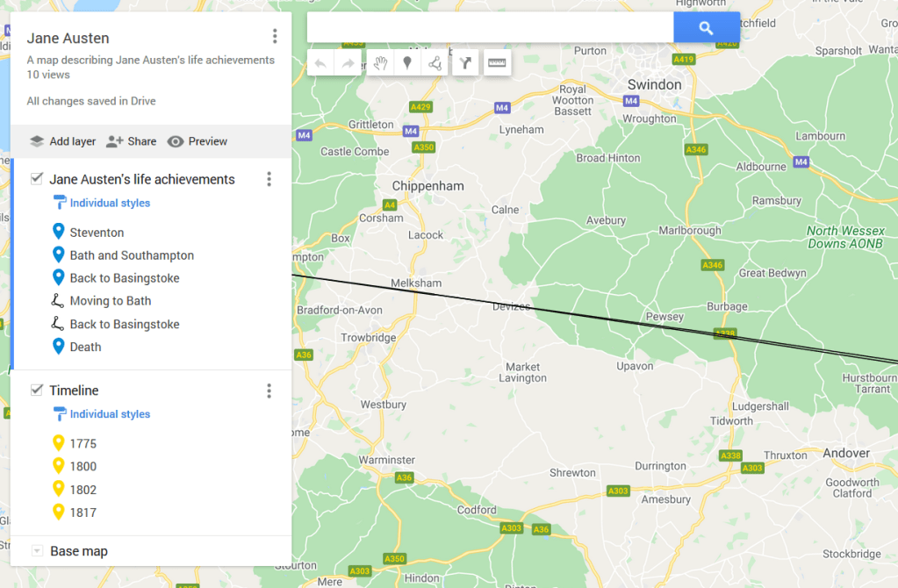The height and width of the screenshot is (588, 898).
Task: Select the add directions tool
Action: [466, 62]
